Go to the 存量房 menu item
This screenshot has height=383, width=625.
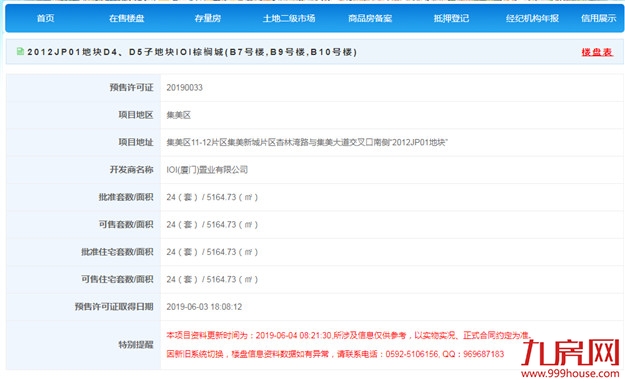tap(208, 18)
